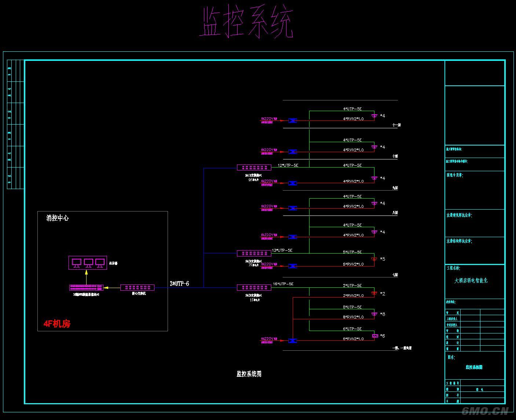
Task: Select the middle monitor symbol in the display group
Action: (x=88, y=263)
